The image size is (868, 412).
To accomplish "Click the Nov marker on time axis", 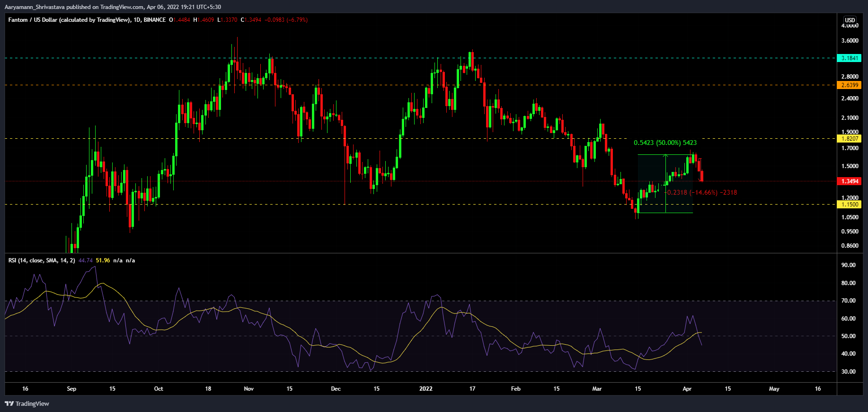I will point(248,389).
